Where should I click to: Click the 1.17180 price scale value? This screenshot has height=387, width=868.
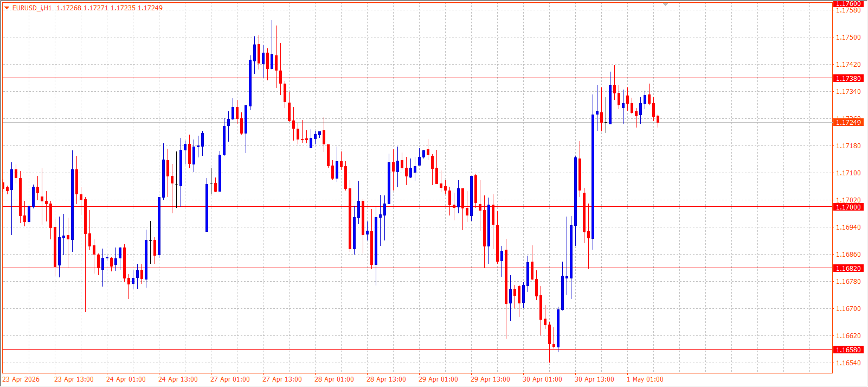click(848, 146)
